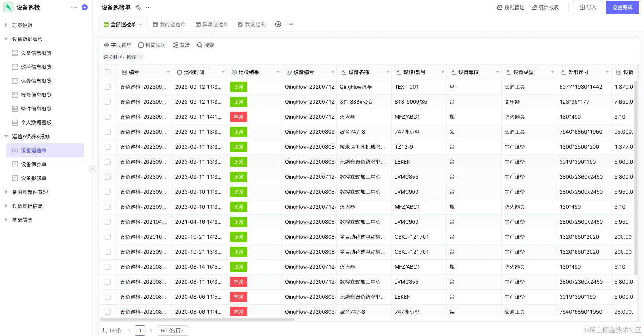Open the dropdown arrow on 全部巡检单 tab
Viewport: 644px width, 336px height.
click(141, 25)
